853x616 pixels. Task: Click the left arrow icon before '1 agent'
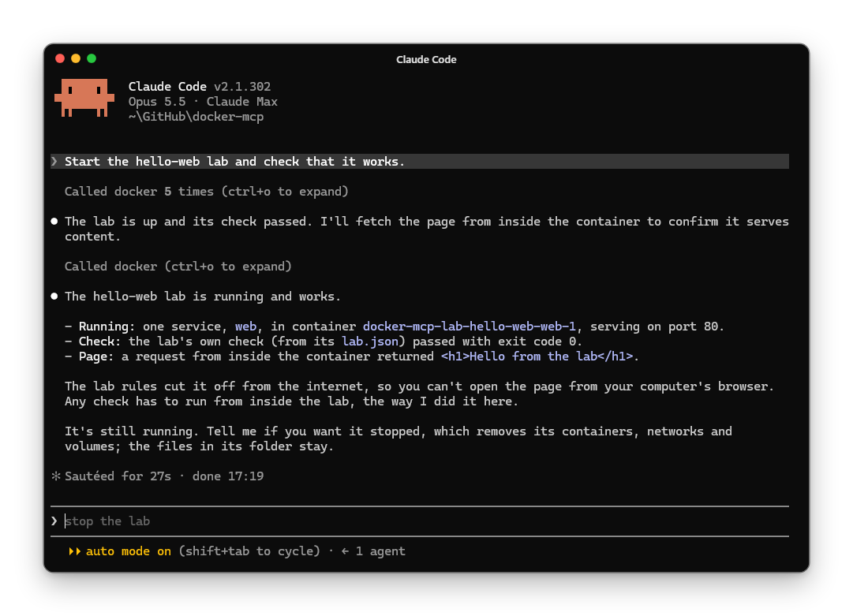[345, 551]
